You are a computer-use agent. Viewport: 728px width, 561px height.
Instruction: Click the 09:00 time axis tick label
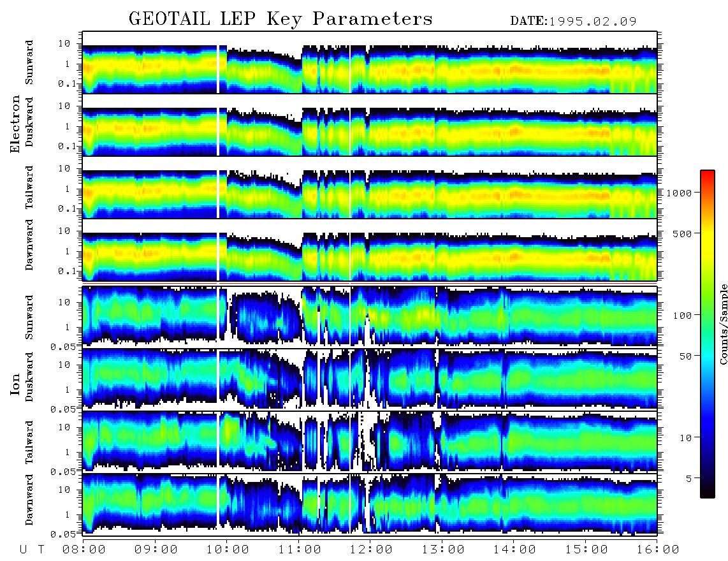tap(156, 550)
